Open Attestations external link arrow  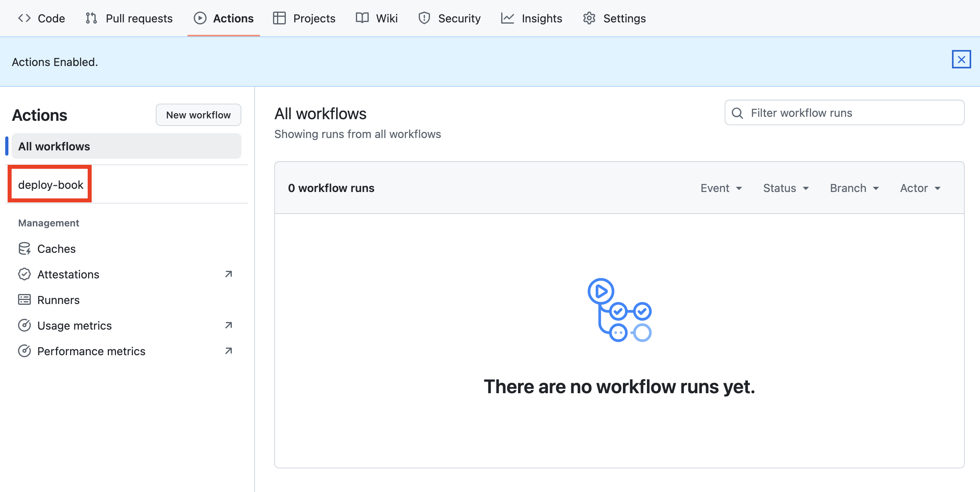(229, 274)
